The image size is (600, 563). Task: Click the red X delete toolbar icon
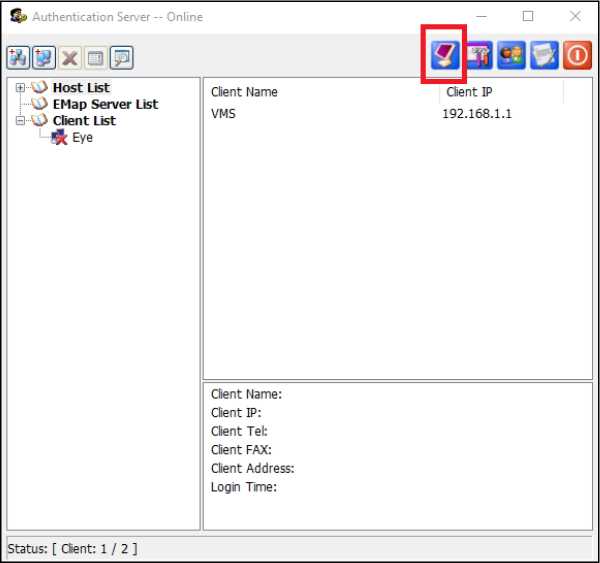69,58
